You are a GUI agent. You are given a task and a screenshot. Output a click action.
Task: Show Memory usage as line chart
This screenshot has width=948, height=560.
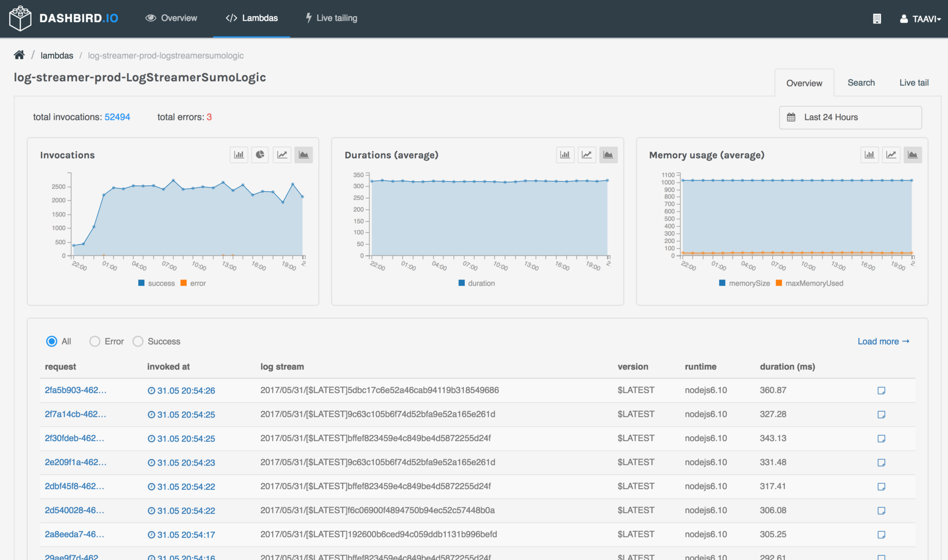[891, 155]
